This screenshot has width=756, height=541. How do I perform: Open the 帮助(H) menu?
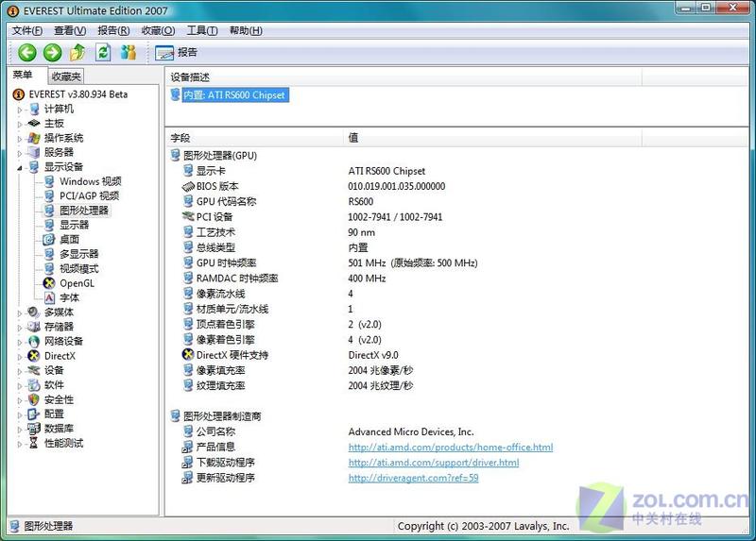click(246, 30)
